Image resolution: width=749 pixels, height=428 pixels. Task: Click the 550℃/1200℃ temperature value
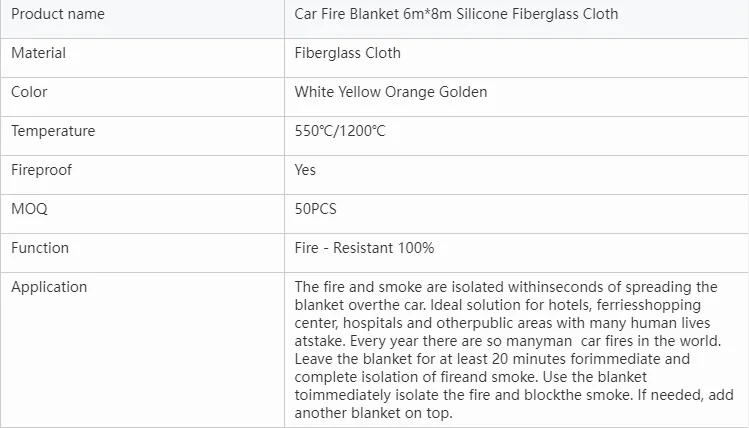pos(340,131)
